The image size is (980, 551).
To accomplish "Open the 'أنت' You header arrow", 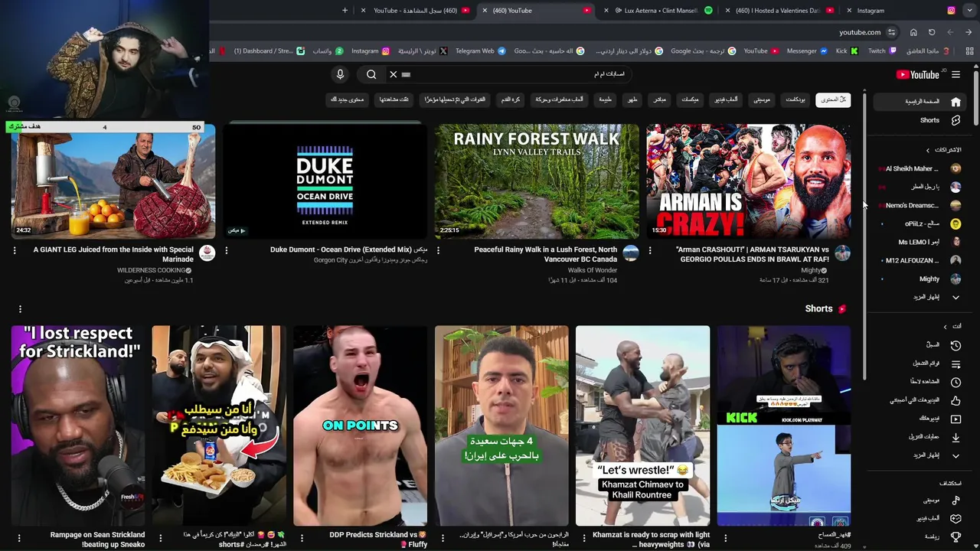I will (x=945, y=327).
